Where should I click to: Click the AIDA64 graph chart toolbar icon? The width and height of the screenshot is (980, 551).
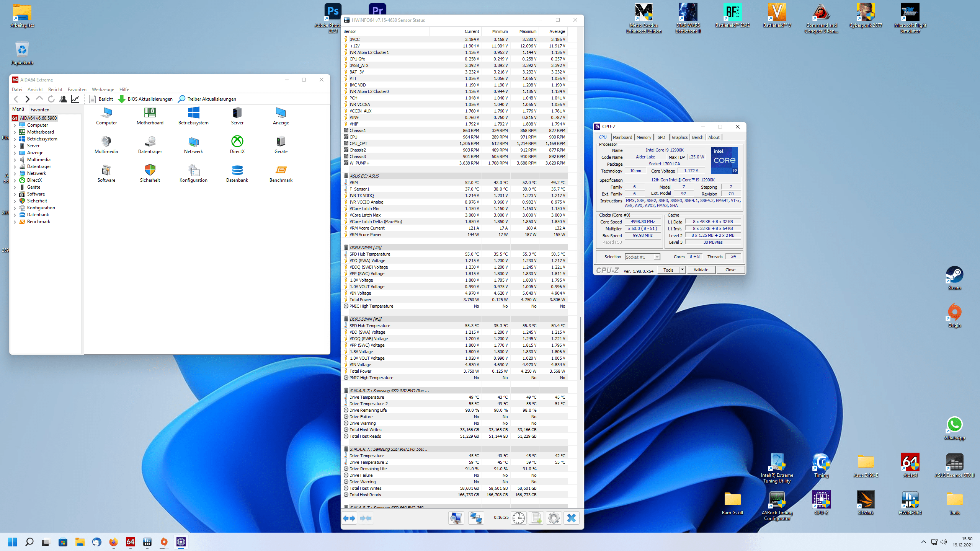(x=75, y=99)
